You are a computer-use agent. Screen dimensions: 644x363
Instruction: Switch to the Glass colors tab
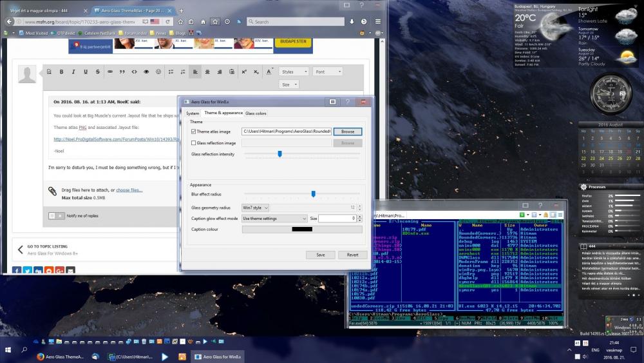(256, 113)
